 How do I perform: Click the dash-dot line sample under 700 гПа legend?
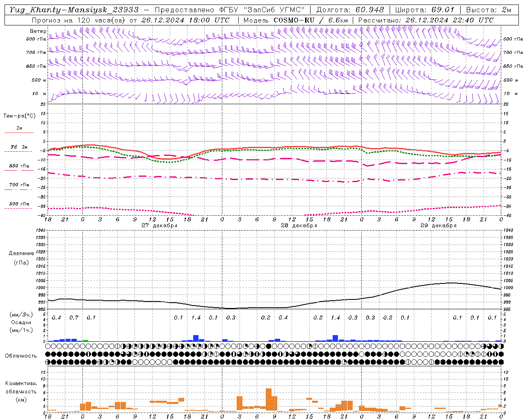[x=18, y=189]
